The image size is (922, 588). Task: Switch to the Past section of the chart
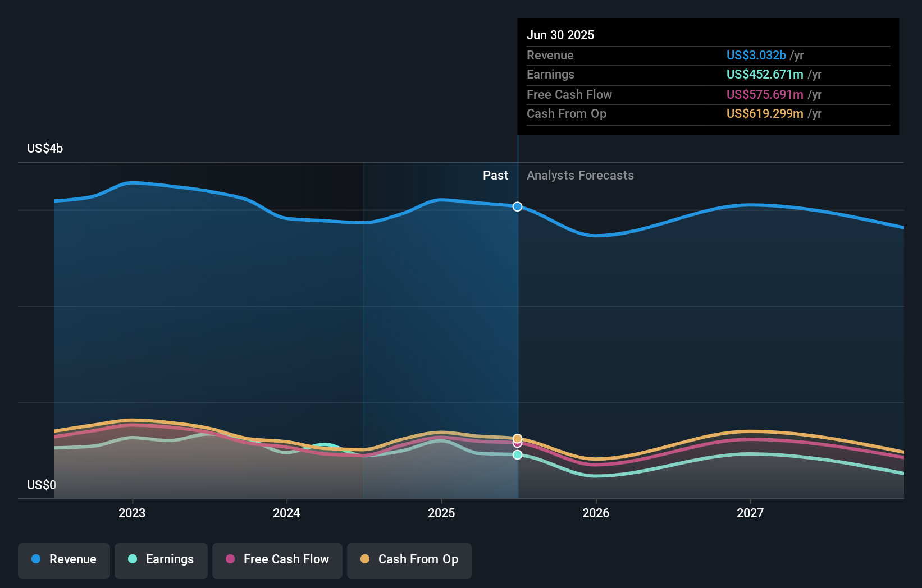[495, 175]
